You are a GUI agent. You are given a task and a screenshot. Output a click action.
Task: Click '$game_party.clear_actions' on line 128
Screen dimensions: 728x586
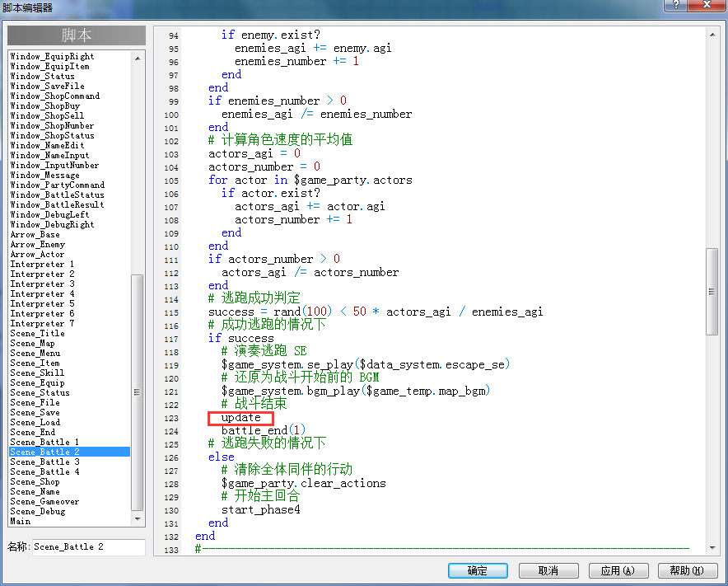[x=304, y=483]
